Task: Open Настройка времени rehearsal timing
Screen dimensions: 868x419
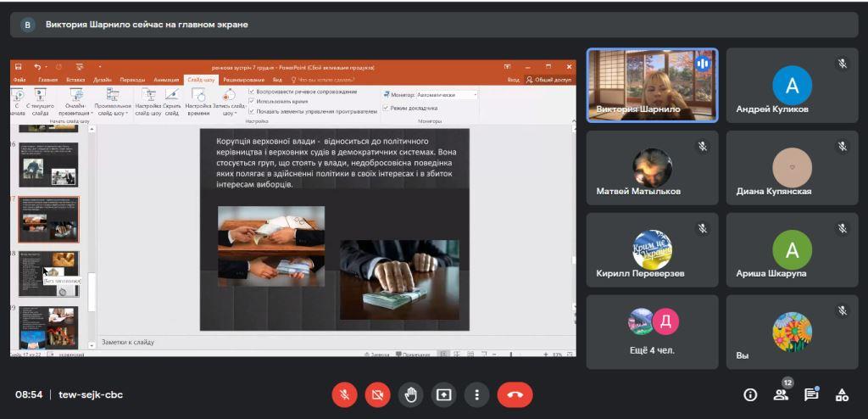Action: (x=198, y=102)
